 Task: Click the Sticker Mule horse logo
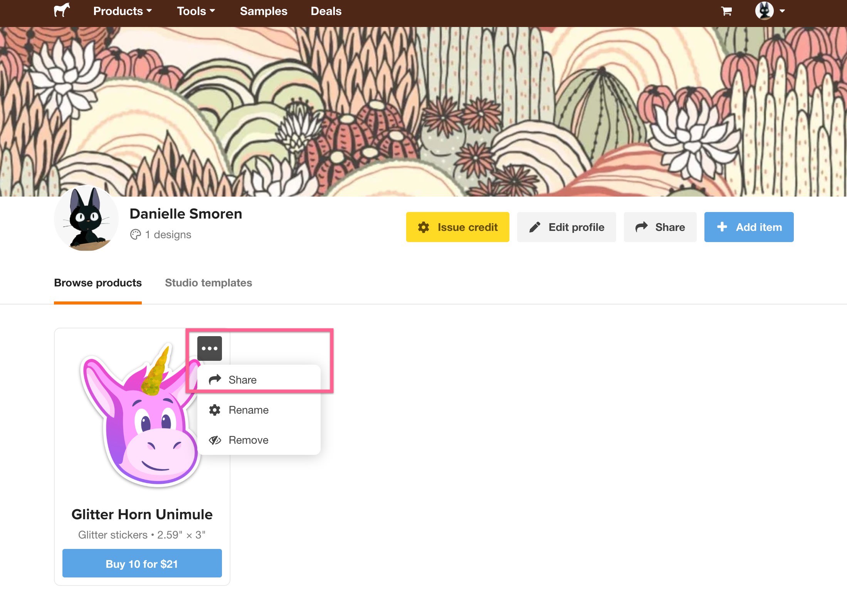coord(62,10)
